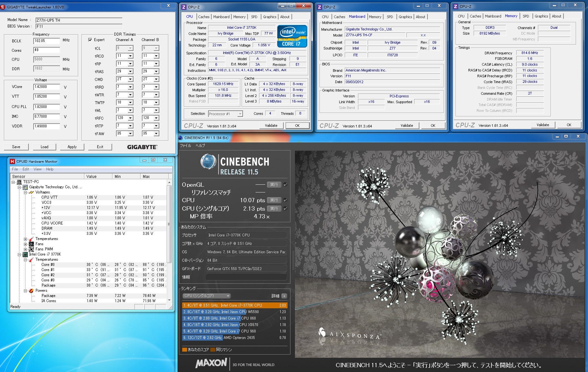
Task: Click the GIGABYTE TweakLauncher title bar icon
Action: click(x=3, y=7)
